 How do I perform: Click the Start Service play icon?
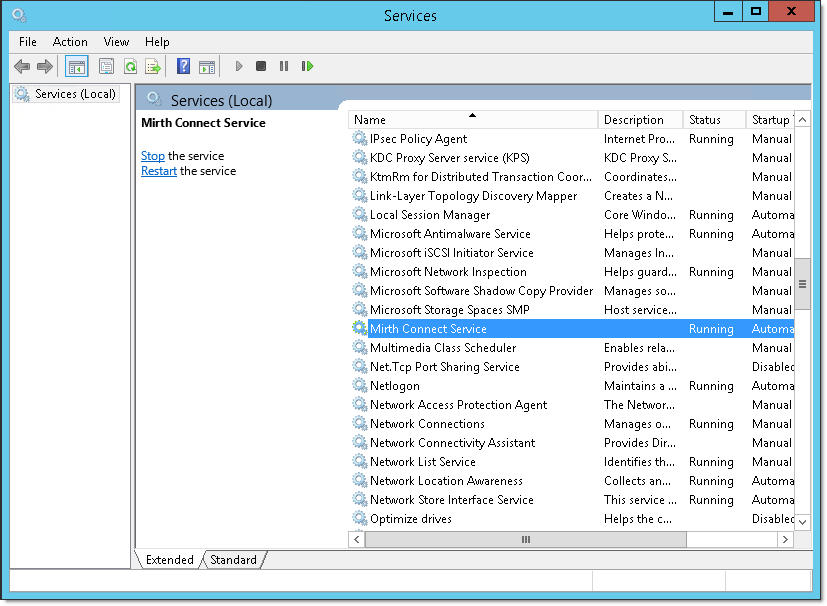[239, 66]
